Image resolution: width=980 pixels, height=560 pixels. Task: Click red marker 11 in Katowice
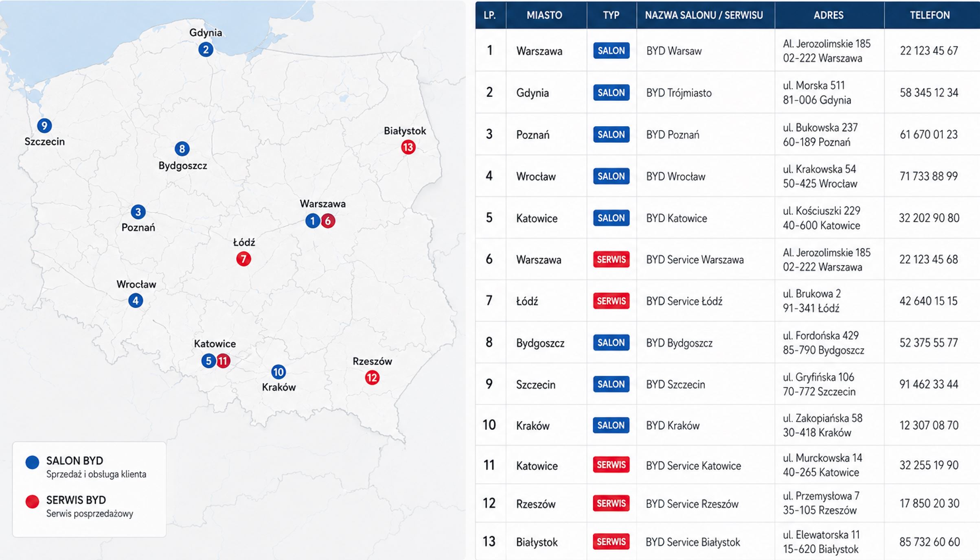point(223,361)
